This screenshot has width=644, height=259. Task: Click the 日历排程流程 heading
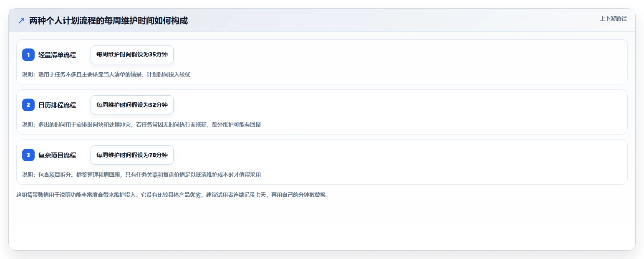[x=57, y=105]
